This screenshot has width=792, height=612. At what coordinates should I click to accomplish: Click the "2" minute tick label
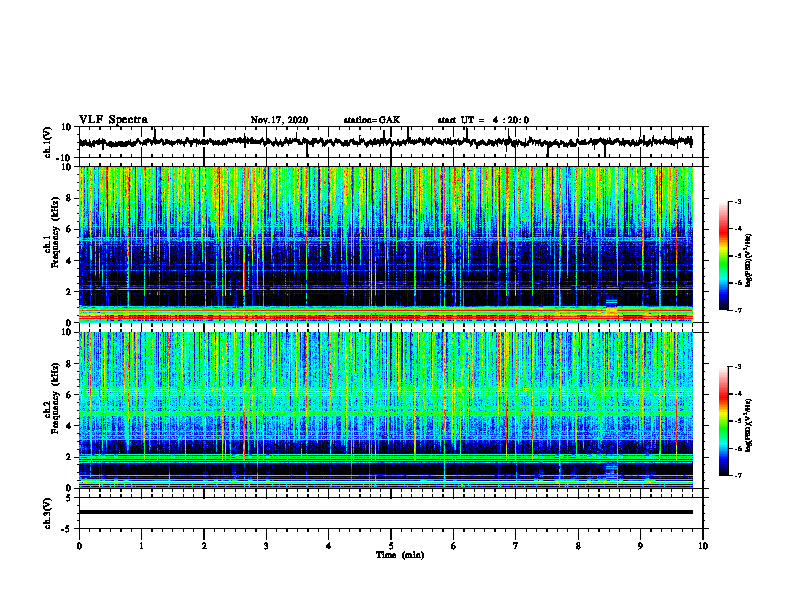(x=204, y=546)
